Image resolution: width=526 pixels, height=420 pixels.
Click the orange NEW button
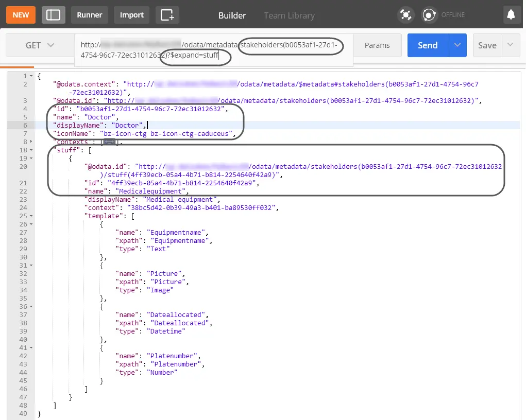[x=21, y=15]
